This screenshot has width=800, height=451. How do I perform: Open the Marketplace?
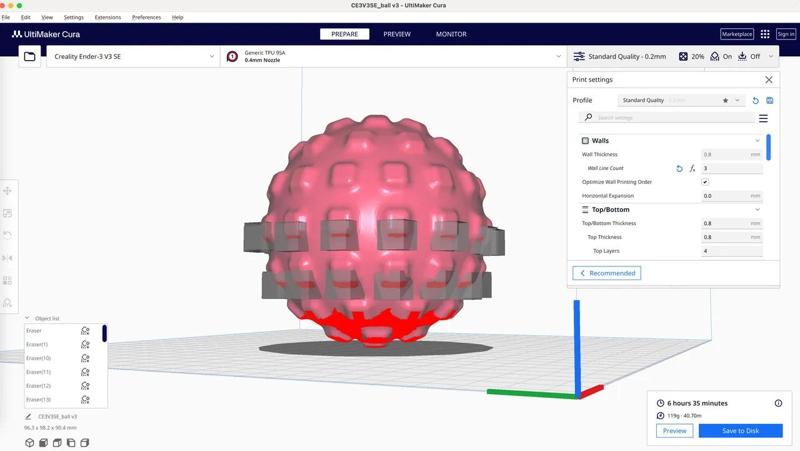[737, 34]
